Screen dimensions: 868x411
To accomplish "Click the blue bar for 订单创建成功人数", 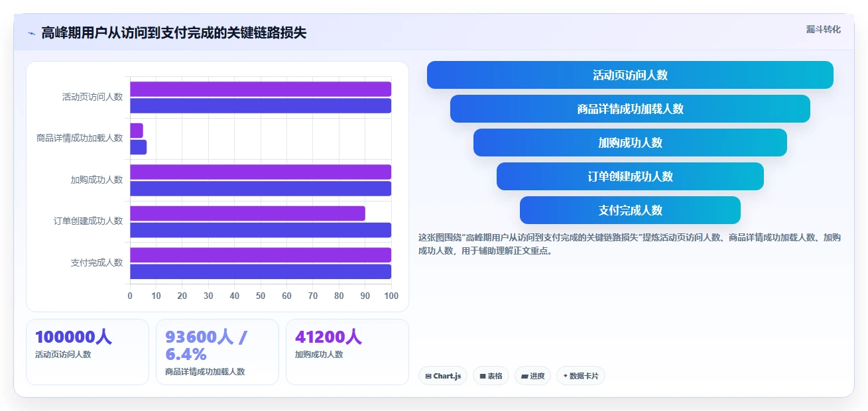I will pyautogui.click(x=261, y=230).
